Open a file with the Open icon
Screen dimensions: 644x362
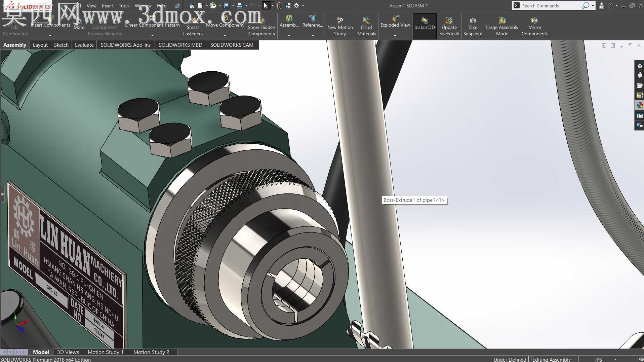pos(213,6)
